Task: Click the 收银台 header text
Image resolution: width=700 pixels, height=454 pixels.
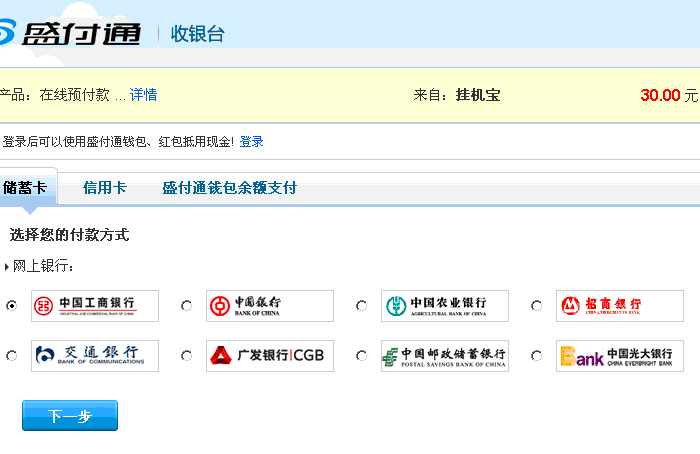Action: click(198, 34)
